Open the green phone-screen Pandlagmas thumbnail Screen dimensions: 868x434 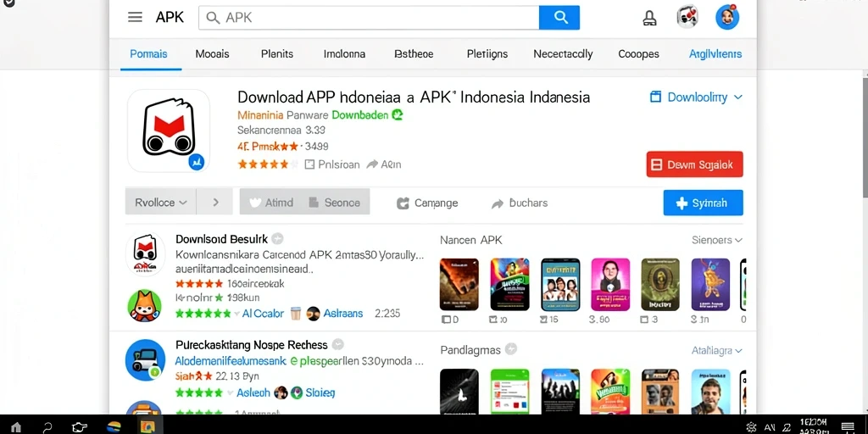point(509,392)
